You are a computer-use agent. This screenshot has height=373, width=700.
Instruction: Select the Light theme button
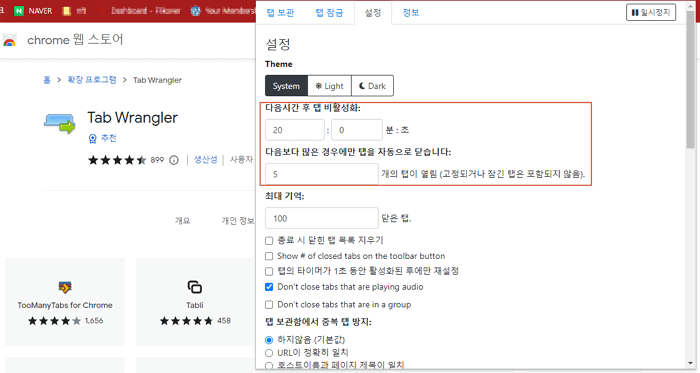tap(329, 86)
